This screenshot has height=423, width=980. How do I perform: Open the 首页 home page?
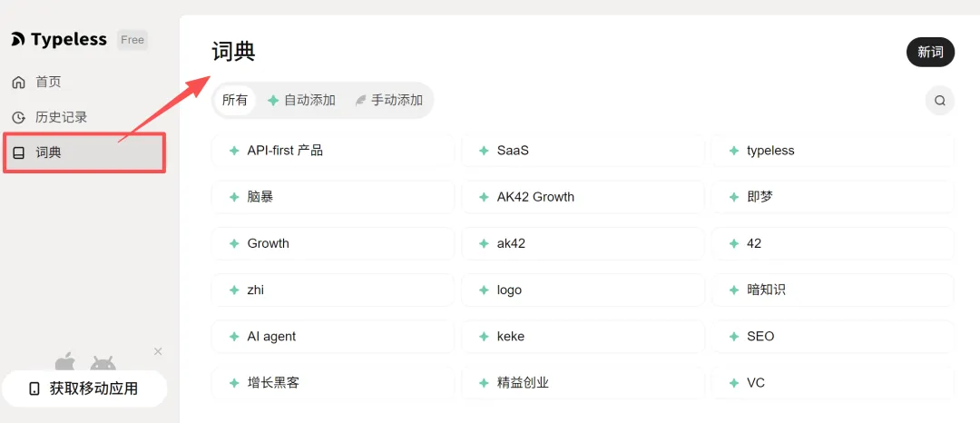tap(48, 82)
